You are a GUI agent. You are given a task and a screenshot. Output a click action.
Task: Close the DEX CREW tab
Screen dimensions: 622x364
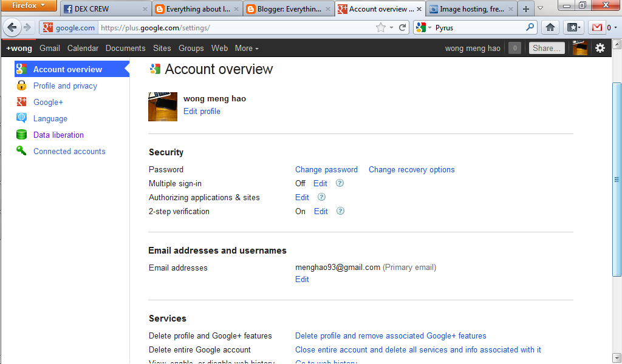(x=145, y=9)
